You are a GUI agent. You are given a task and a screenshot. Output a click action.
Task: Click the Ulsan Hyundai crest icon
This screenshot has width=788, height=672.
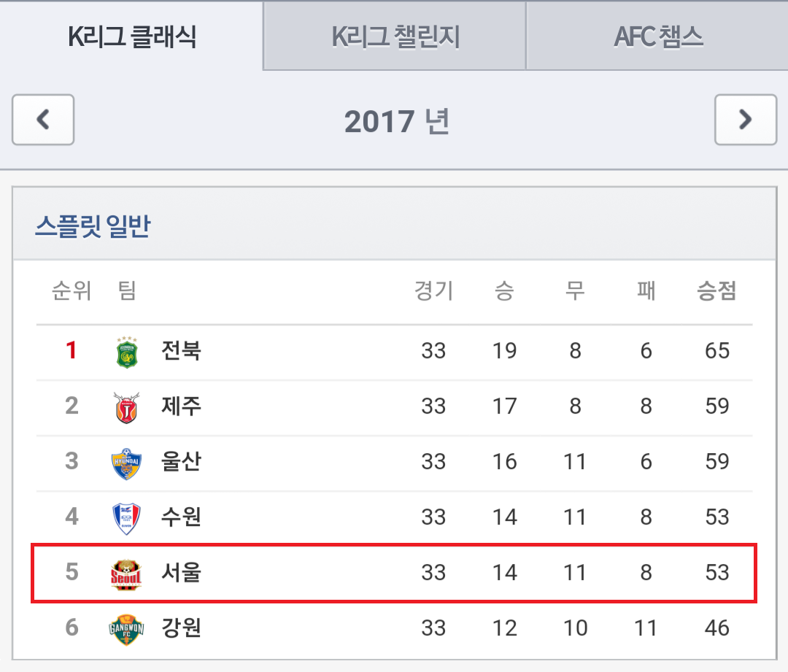[126, 463]
